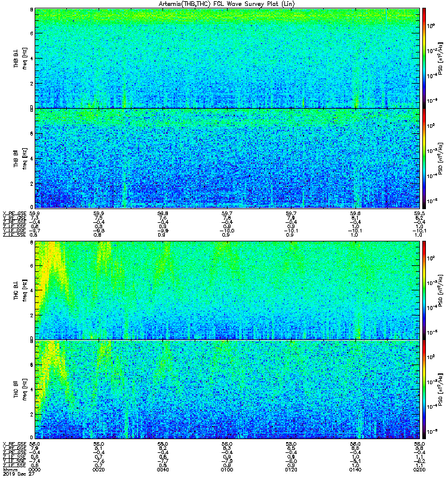Click the color bar beside the THB B⊥ panel
Viewport: 448px width, 478px height.
tap(424, 58)
